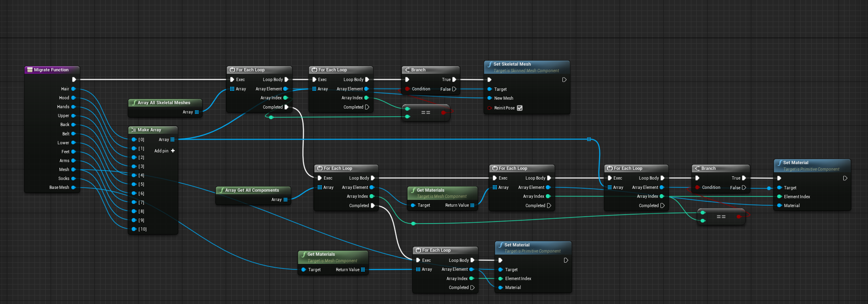Click the Add pin plus button
Viewport: 868px width, 304px height.
(x=173, y=151)
